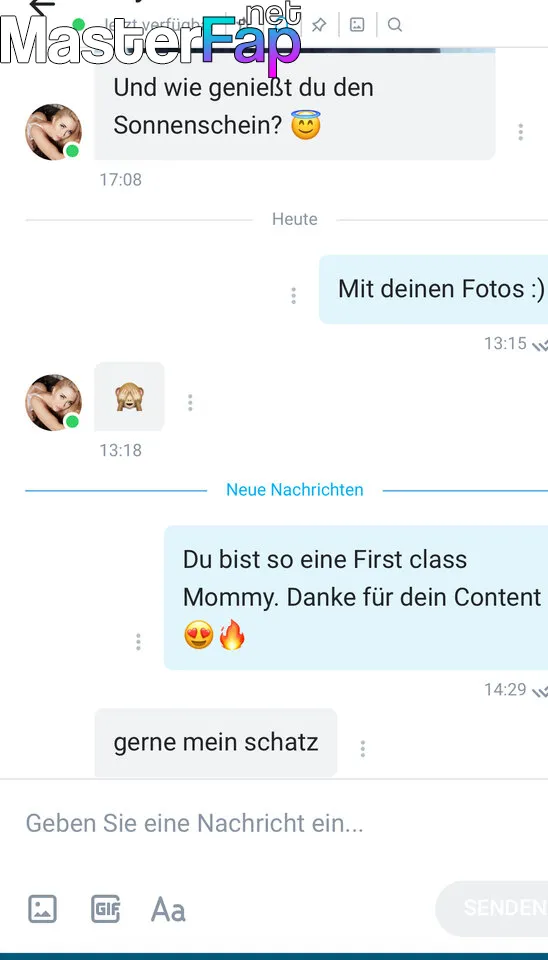Image resolution: width=548 pixels, height=960 pixels.
Task: Open search in conversation via magnifier icon
Action: click(x=395, y=24)
